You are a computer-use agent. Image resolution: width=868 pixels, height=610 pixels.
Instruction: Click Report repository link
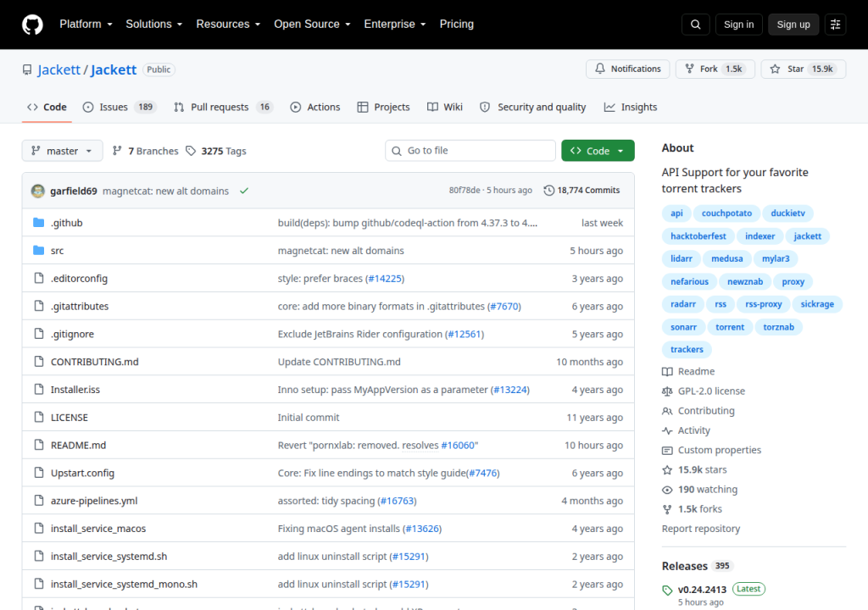[x=701, y=529]
